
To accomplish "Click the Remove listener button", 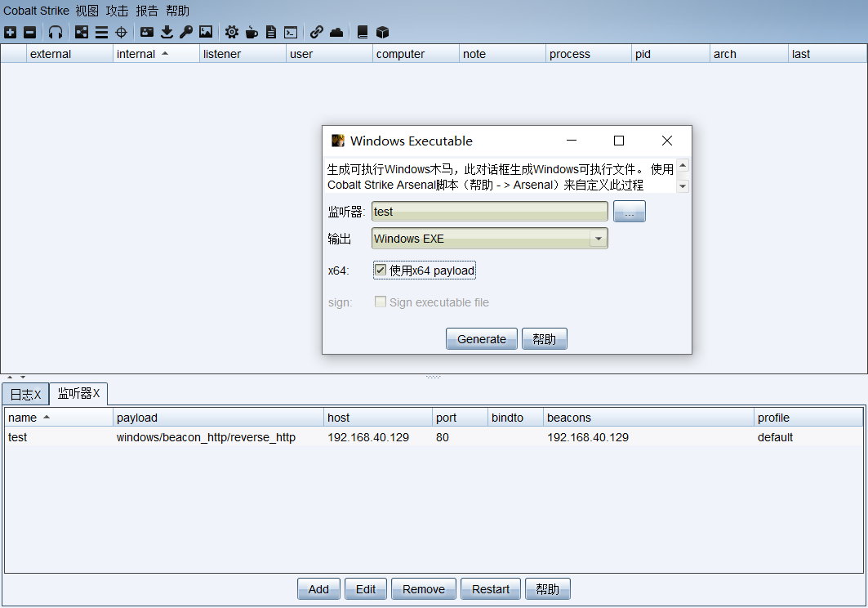I will coord(424,588).
